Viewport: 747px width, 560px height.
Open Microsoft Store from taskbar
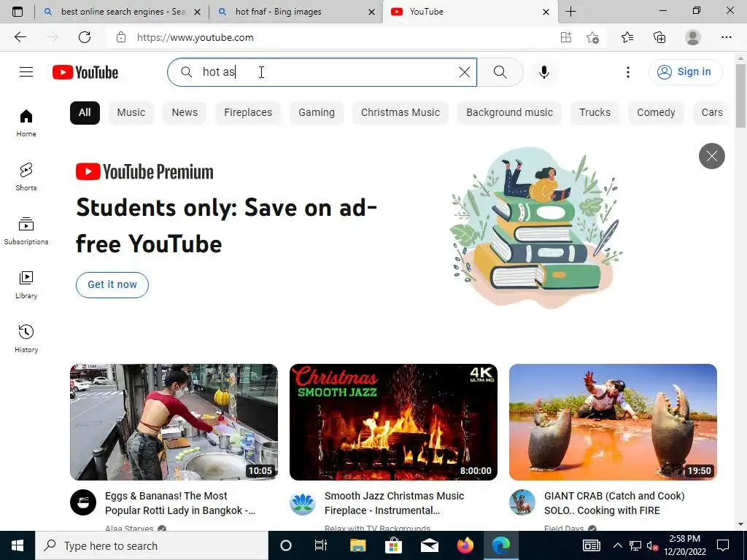(x=393, y=545)
